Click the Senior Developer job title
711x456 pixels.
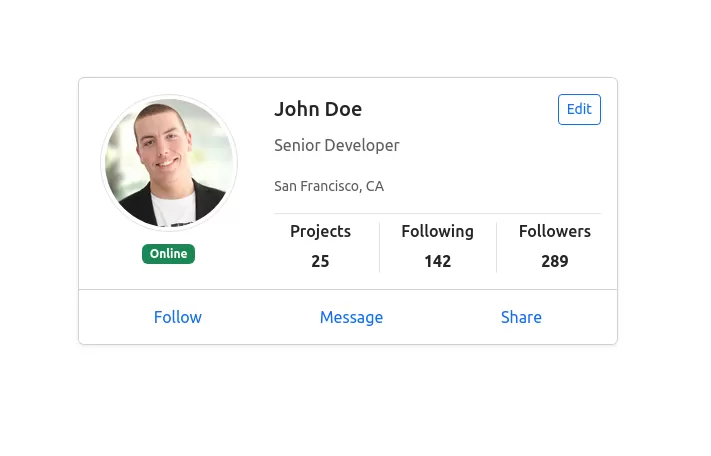pyautogui.click(x=337, y=145)
